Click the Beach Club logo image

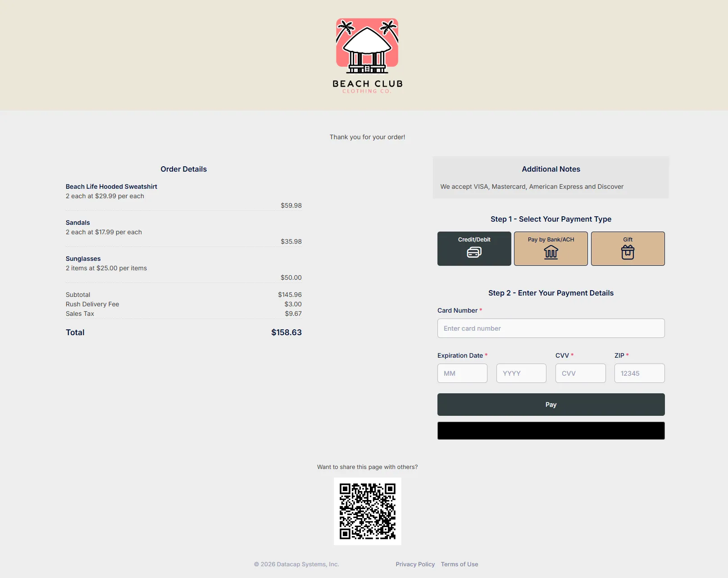367,56
